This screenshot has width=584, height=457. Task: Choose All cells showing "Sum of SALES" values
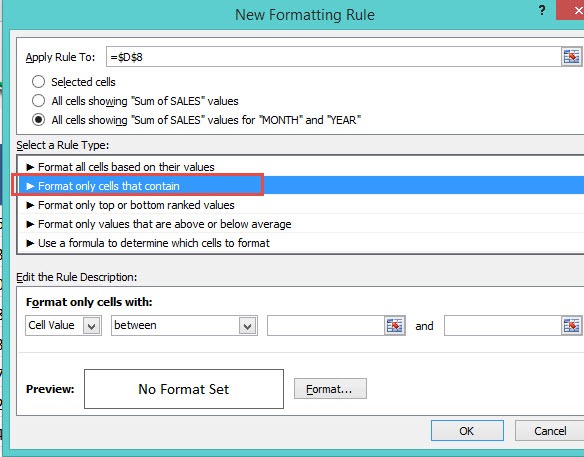click(38, 101)
